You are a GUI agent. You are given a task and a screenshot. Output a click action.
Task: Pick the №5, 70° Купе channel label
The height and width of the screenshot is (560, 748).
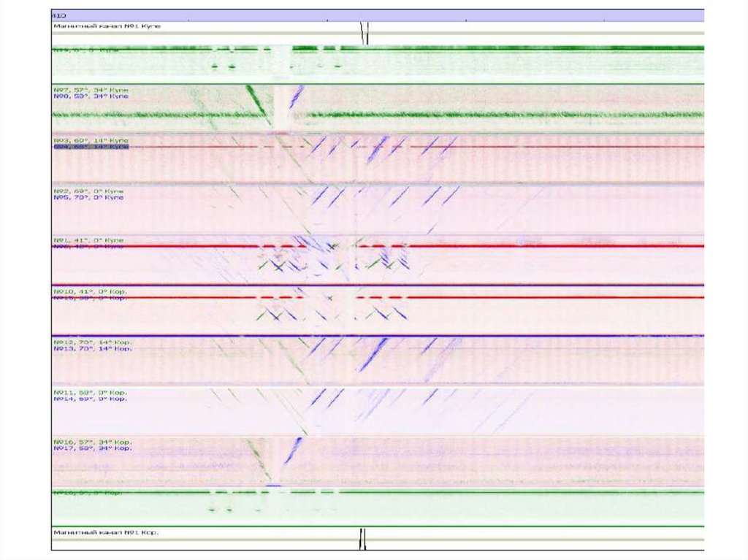(x=88, y=197)
